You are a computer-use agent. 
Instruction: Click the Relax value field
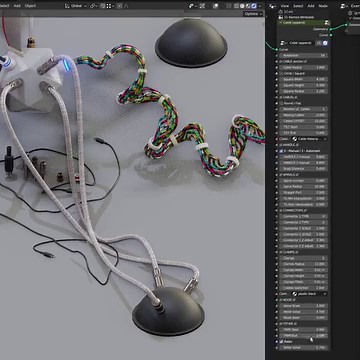click(x=303, y=347)
